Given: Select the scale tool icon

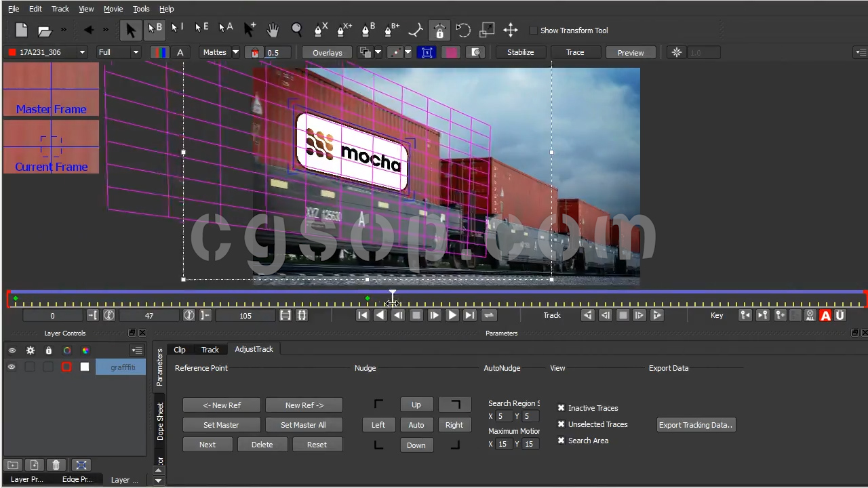Looking at the screenshot, I should 487,30.
